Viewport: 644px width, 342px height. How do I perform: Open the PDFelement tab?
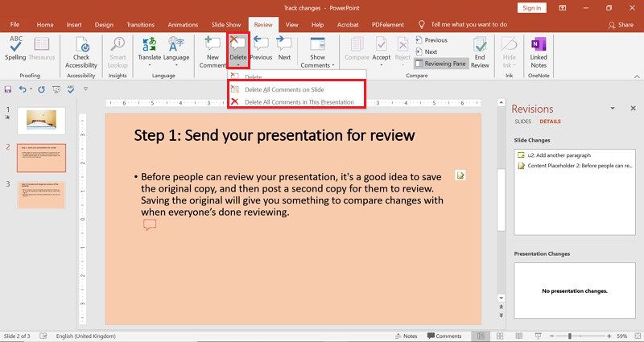pos(388,25)
